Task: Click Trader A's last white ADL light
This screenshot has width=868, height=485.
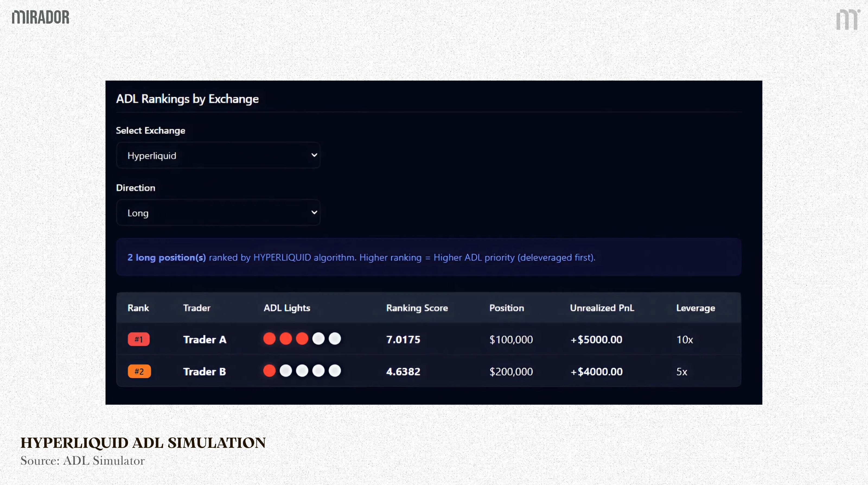Action: coord(335,339)
